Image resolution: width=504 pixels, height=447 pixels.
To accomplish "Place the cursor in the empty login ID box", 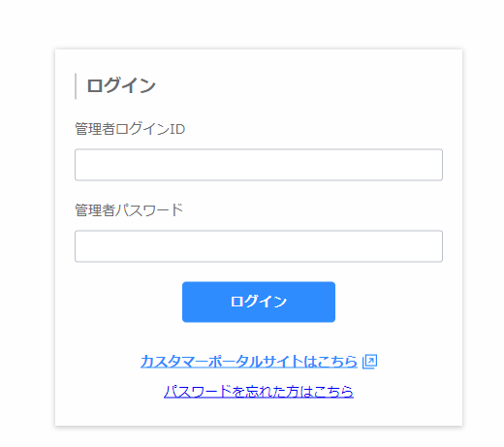I will click(x=259, y=165).
